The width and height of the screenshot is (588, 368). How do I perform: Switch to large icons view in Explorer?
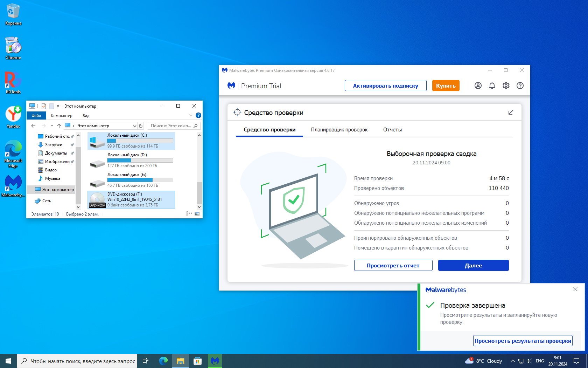[197, 214]
